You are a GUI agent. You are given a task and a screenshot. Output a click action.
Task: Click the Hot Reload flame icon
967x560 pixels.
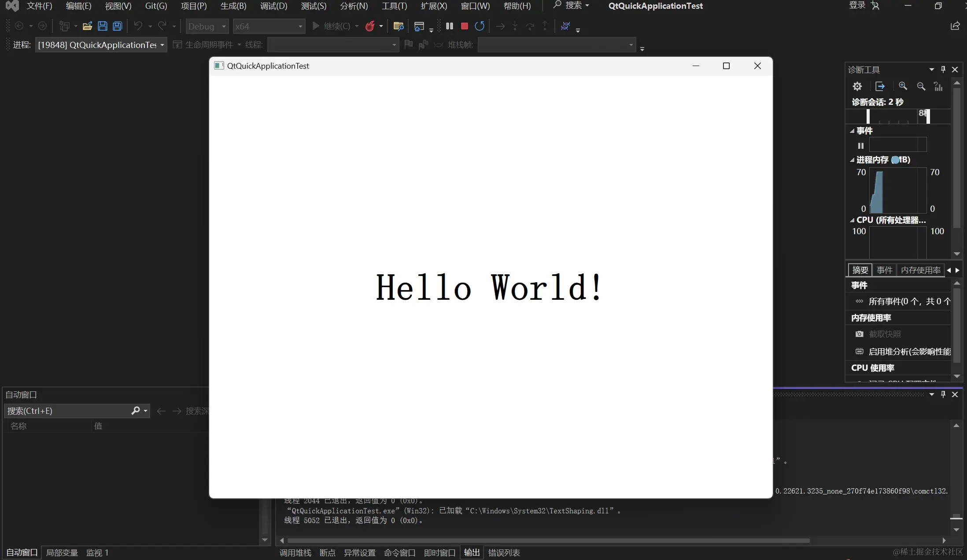point(370,26)
